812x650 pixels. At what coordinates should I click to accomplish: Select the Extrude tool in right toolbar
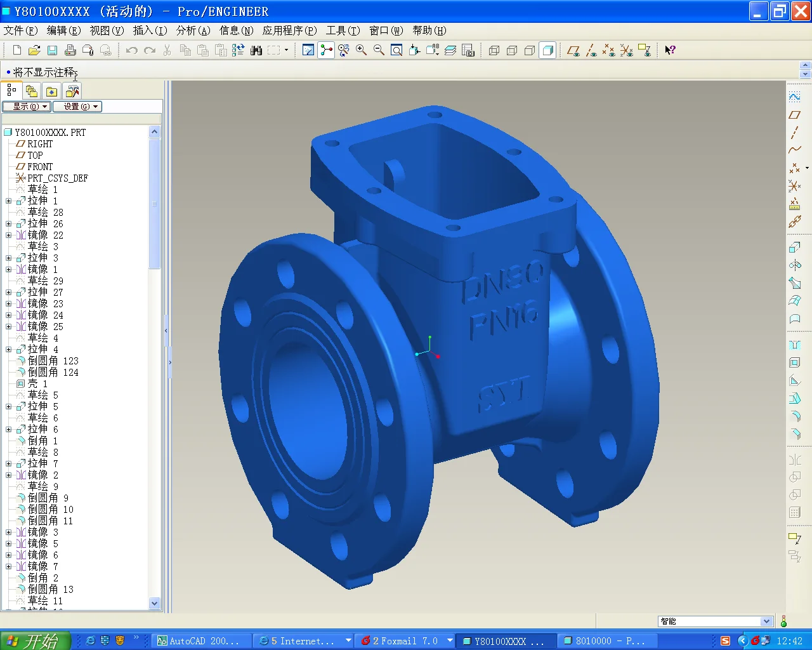[794, 248]
